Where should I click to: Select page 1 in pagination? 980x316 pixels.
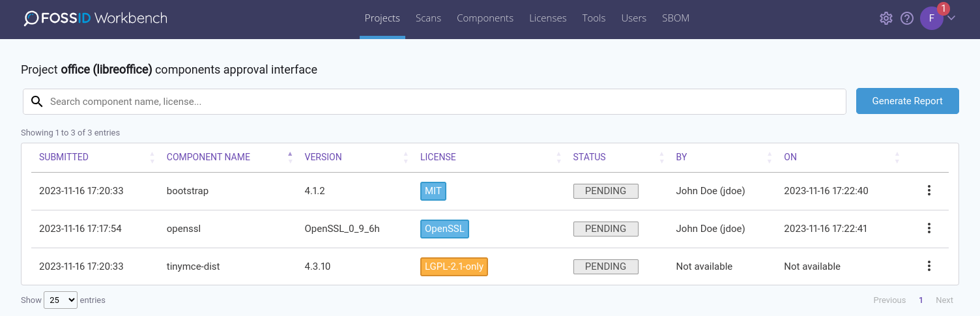(921, 300)
